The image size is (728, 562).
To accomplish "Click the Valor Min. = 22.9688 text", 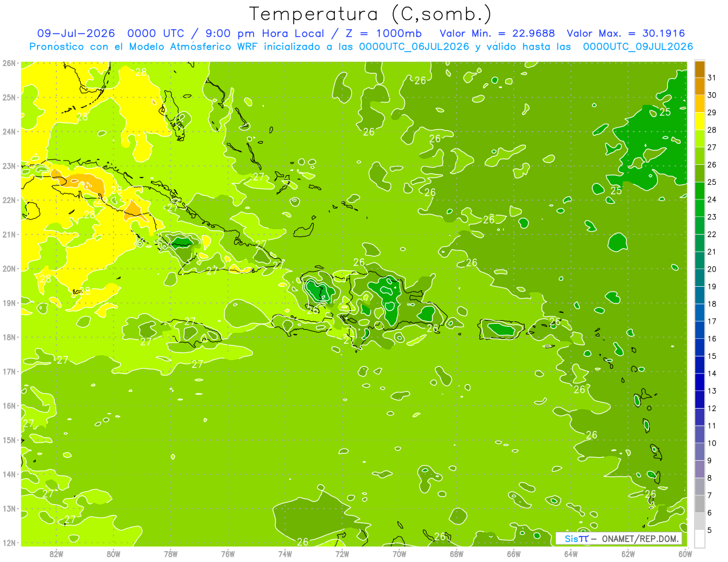I will tap(497, 33).
